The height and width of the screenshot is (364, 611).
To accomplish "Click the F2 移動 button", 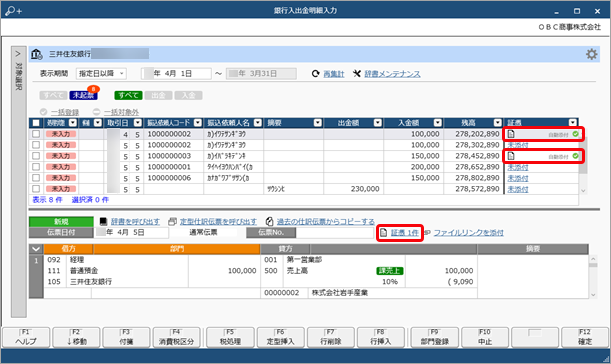I will [76, 337].
